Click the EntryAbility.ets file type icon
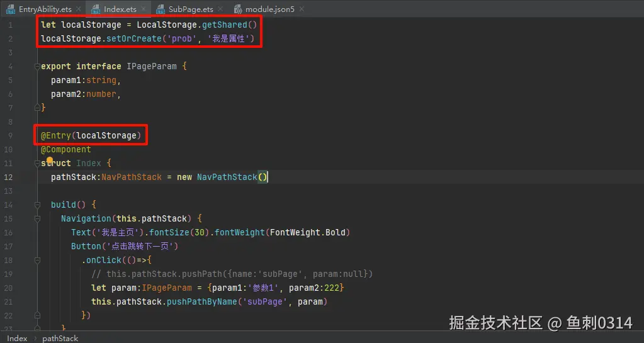644x343 pixels. [11, 9]
